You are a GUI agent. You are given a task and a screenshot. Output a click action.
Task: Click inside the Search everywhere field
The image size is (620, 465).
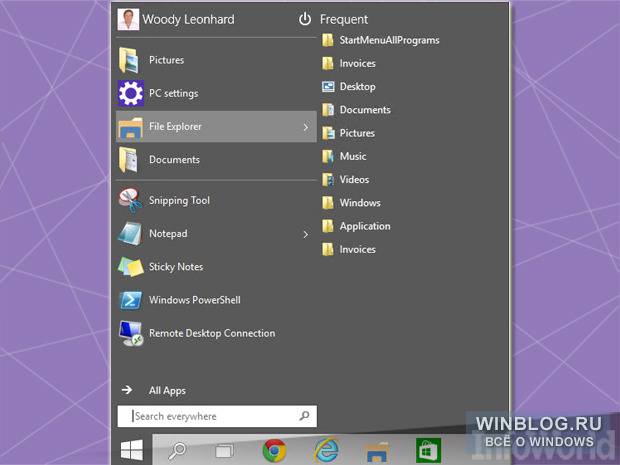pyautogui.click(x=217, y=416)
